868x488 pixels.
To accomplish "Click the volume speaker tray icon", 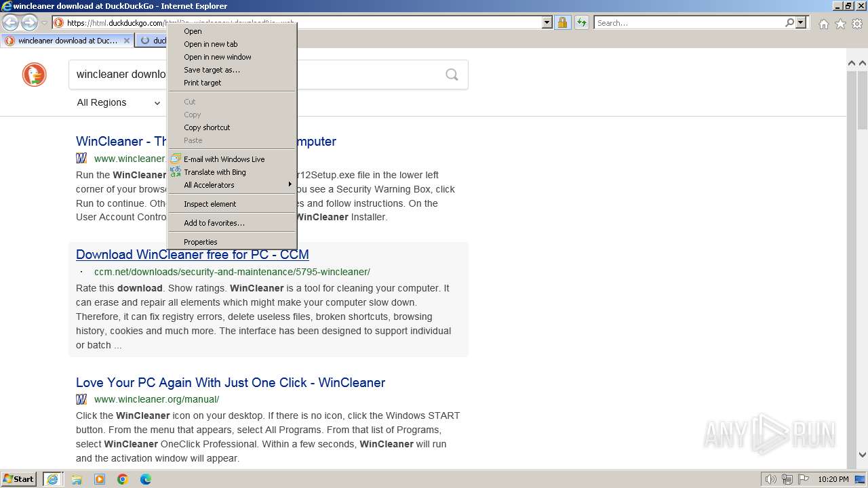I will (771, 479).
